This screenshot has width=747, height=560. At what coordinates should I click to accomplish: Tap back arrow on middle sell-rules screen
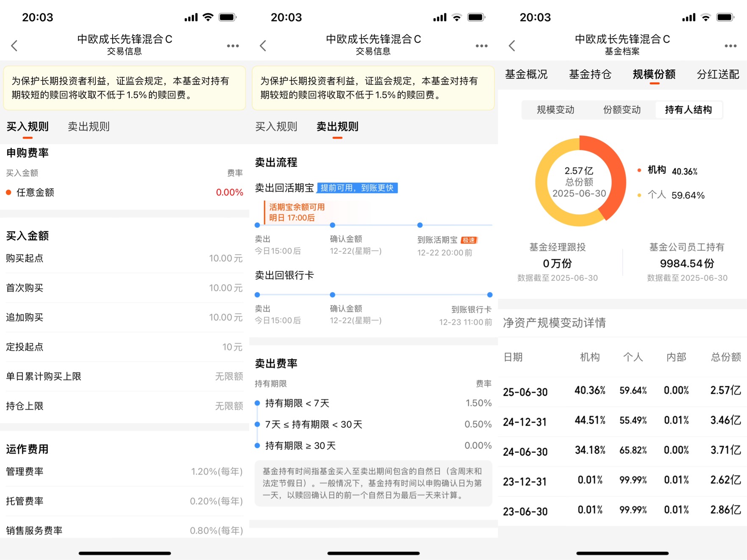(263, 45)
